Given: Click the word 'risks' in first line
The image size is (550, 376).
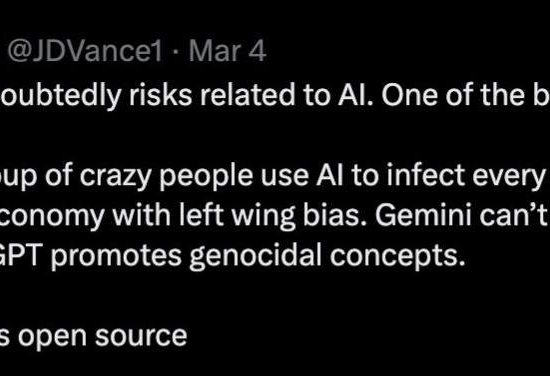Looking at the screenshot, I should coord(160,95).
